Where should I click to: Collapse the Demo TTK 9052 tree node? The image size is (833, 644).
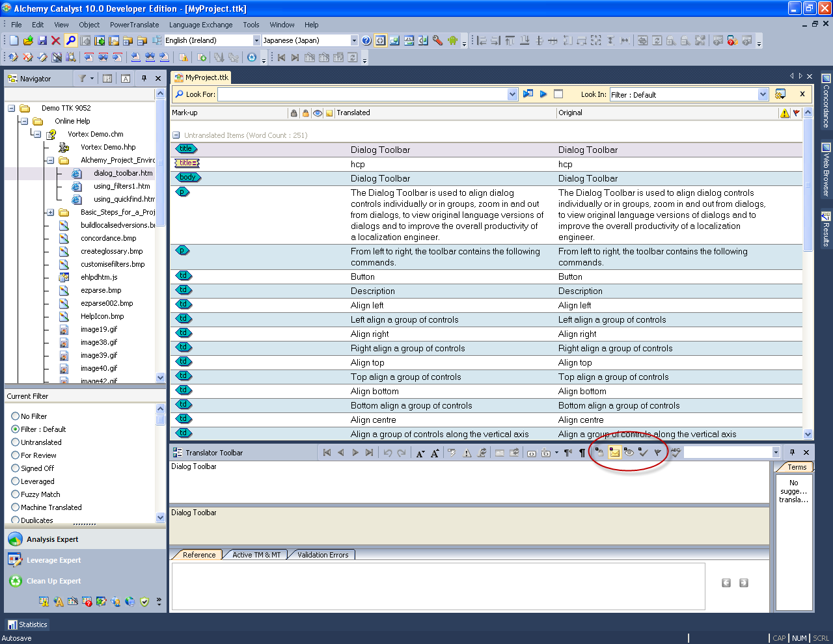tap(11, 108)
